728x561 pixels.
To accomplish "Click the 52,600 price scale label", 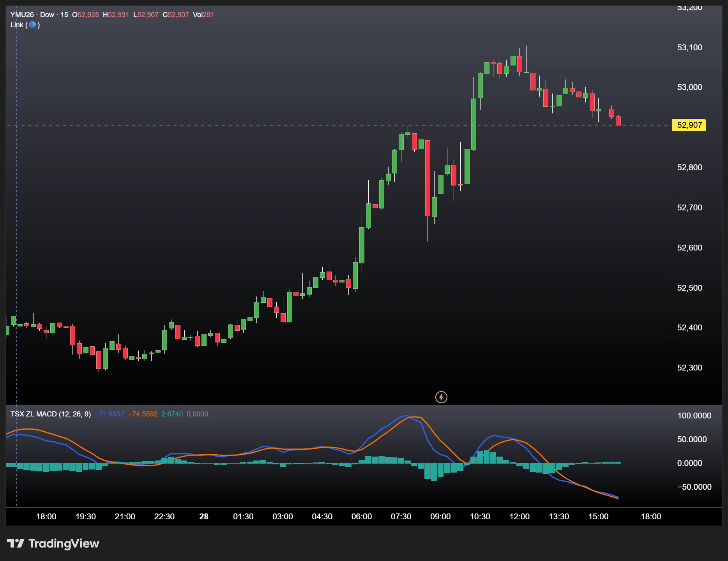I will [x=689, y=248].
